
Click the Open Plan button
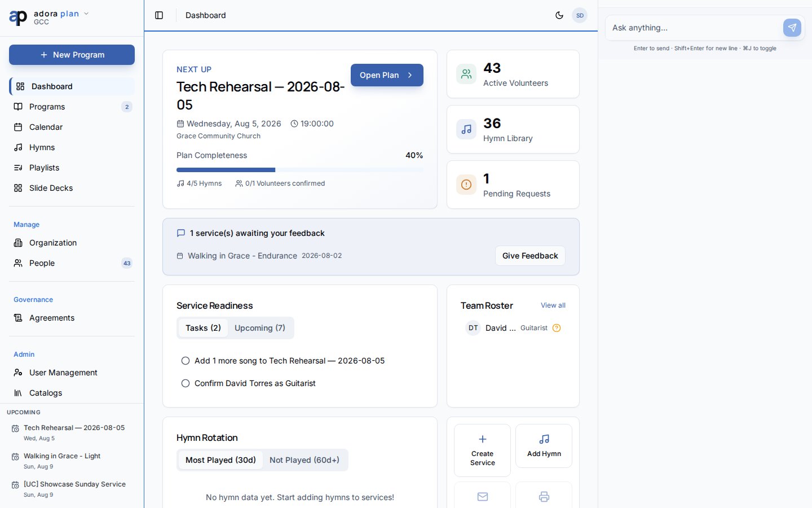pyautogui.click(x=387, y=75)
